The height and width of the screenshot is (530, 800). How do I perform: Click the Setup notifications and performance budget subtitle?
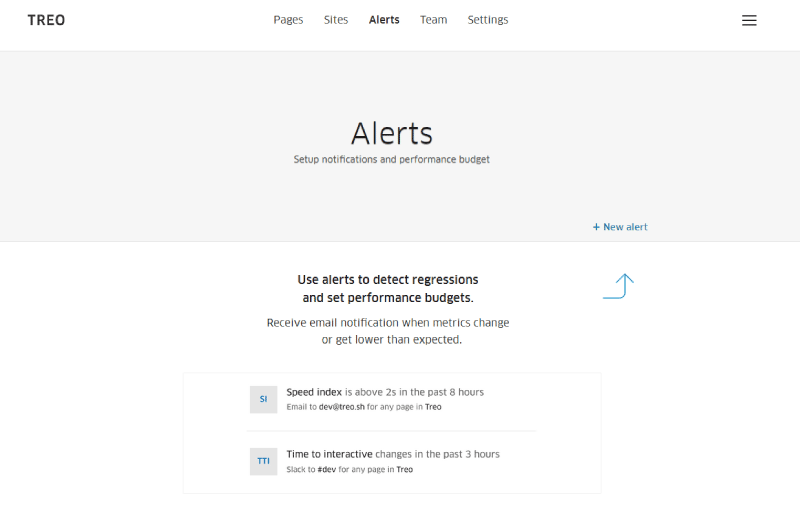391,159
